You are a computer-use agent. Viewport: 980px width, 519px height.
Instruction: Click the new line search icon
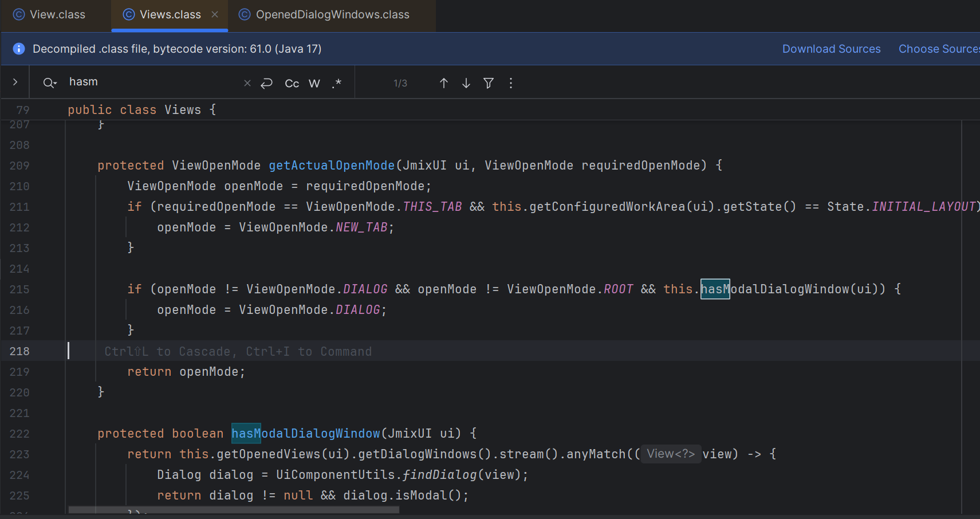pyautogui.click(x=266, y=83)
